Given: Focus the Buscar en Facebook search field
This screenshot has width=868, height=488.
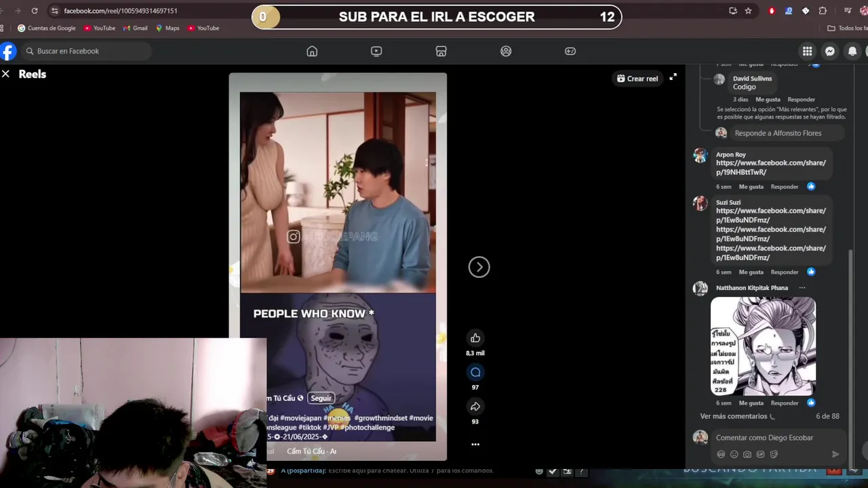Looking at the screenshot, I should (x=85, y=51).
